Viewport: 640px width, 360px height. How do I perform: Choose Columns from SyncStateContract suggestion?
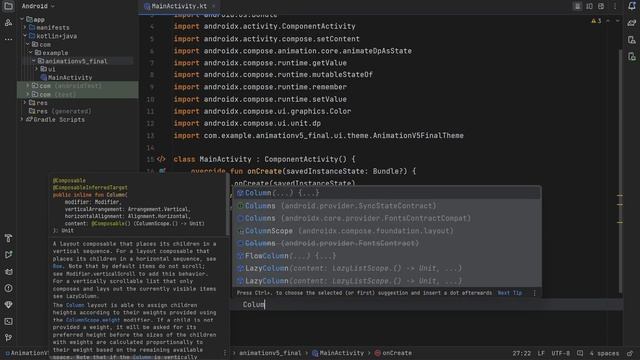387,206
